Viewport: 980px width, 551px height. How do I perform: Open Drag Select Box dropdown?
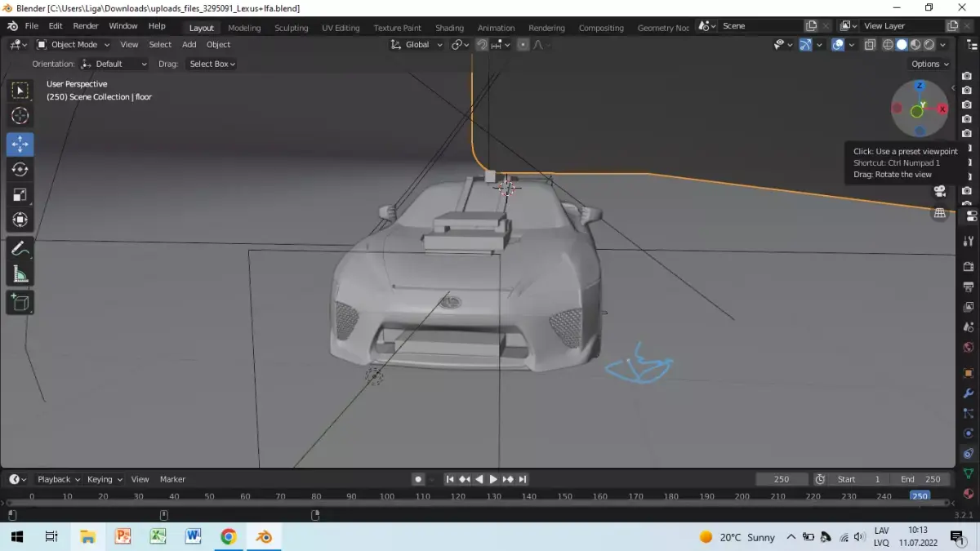(212, 64)
